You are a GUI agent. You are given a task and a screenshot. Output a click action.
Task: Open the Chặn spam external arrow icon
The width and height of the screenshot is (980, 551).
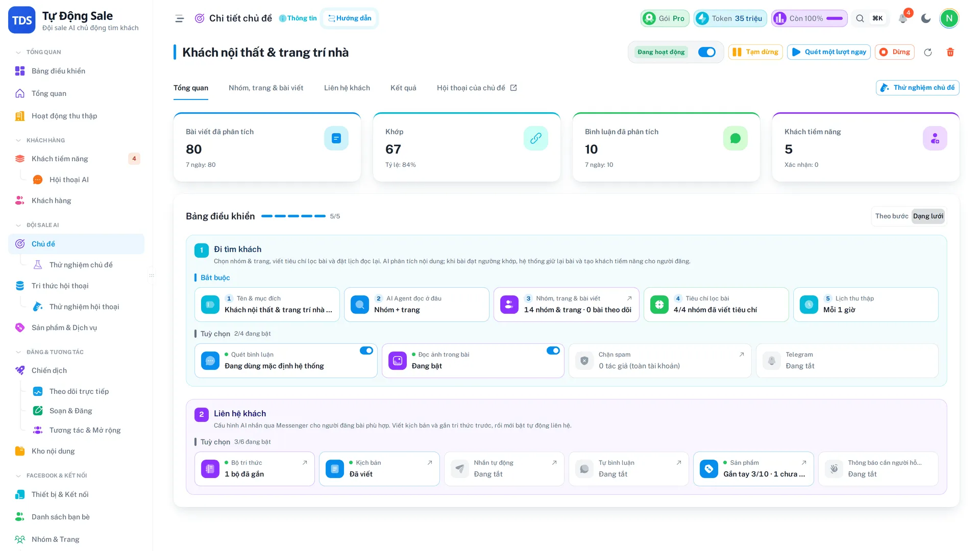(742, 355)
